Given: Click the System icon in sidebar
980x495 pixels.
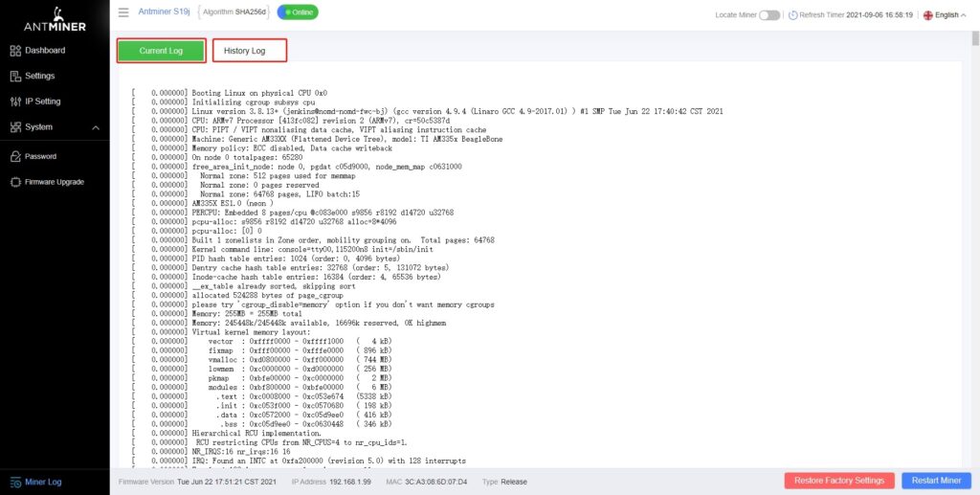Looking at the screenshot, I should coord(15,127).
